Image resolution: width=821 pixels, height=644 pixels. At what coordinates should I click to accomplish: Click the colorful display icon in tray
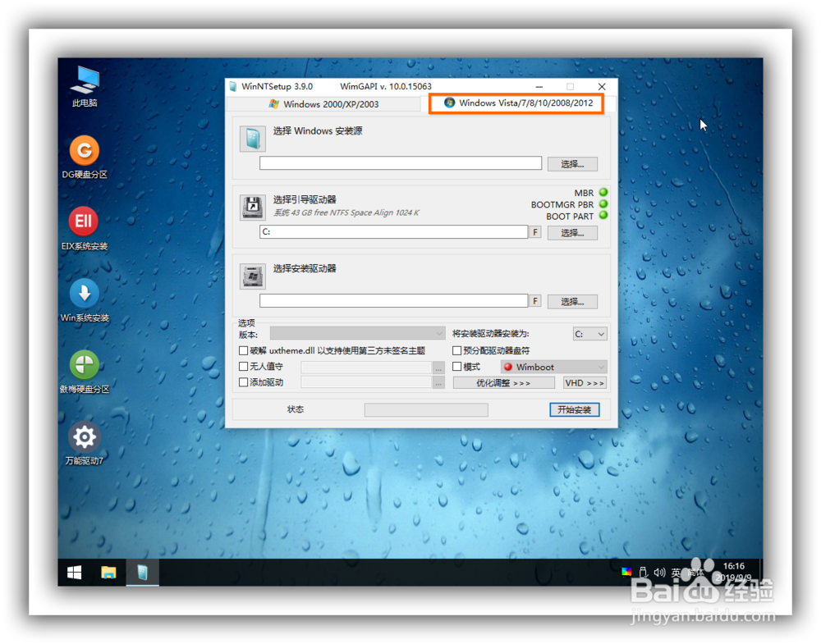click(x=626, y=573)
